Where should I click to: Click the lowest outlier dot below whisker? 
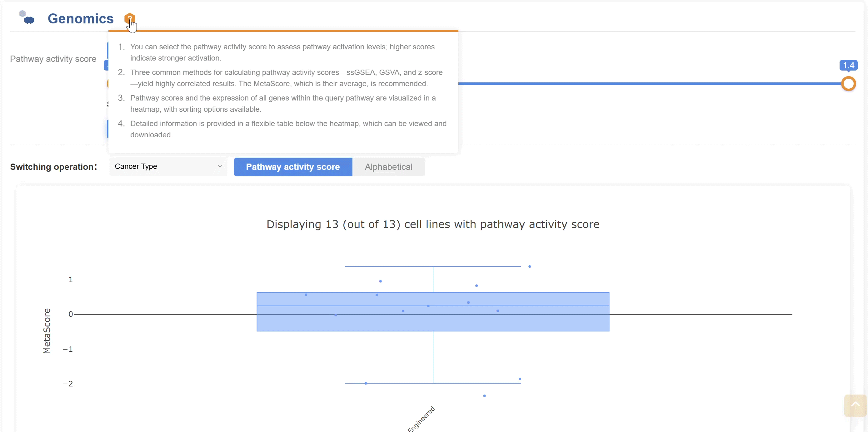pyautogui.click(x=485, y=395)
